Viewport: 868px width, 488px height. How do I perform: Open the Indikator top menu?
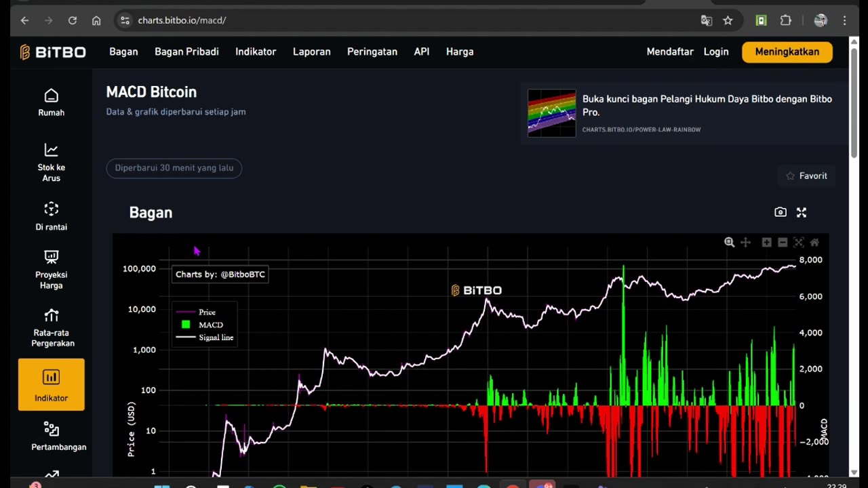pos(256,52)
